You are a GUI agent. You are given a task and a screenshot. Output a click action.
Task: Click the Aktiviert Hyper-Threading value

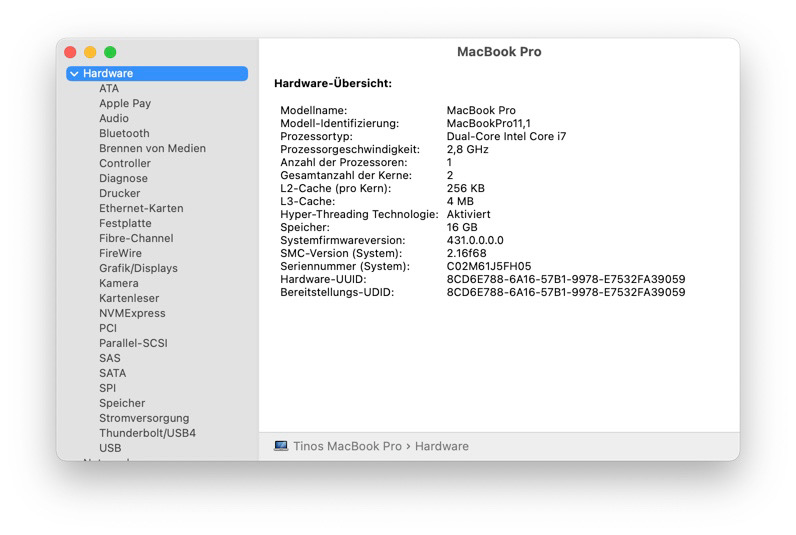[469, 215]
